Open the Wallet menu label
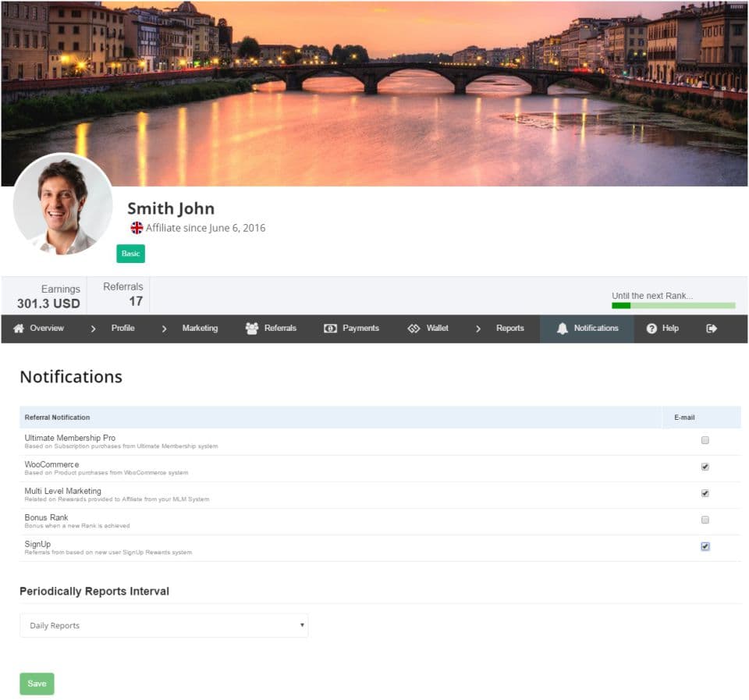This screenshot has width=749, height=700. pyautogui.click(x=438, y=329)
